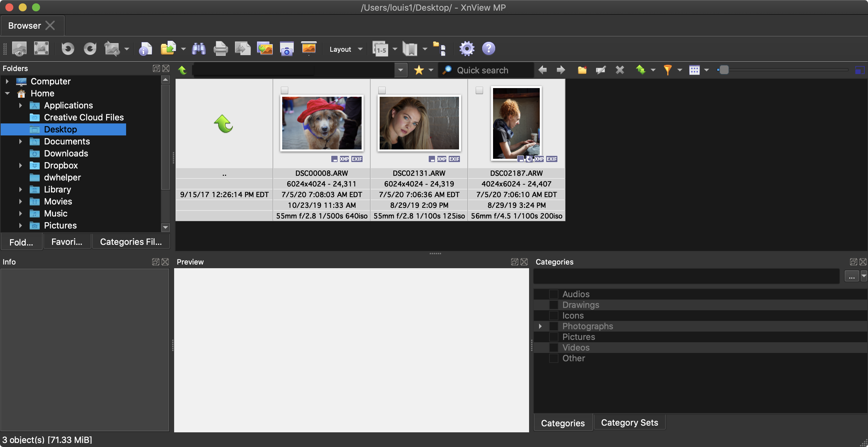Click the purple help question icon
The width and height of the screenshot is (868, 447).
pyautogui.click(x=488, y=49)
